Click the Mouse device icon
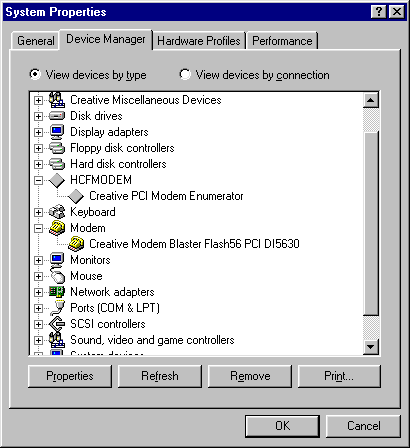The height and width of the screenshot is (448, 410). coord(57,276)
